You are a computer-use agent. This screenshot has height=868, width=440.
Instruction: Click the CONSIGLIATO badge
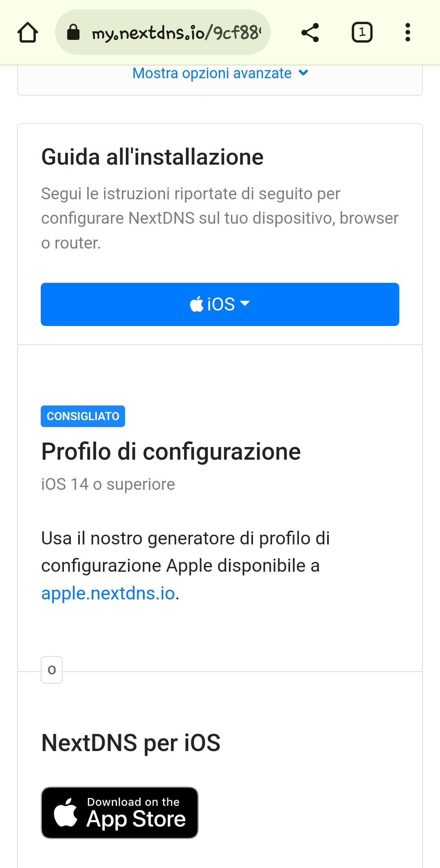pos(83,416)
